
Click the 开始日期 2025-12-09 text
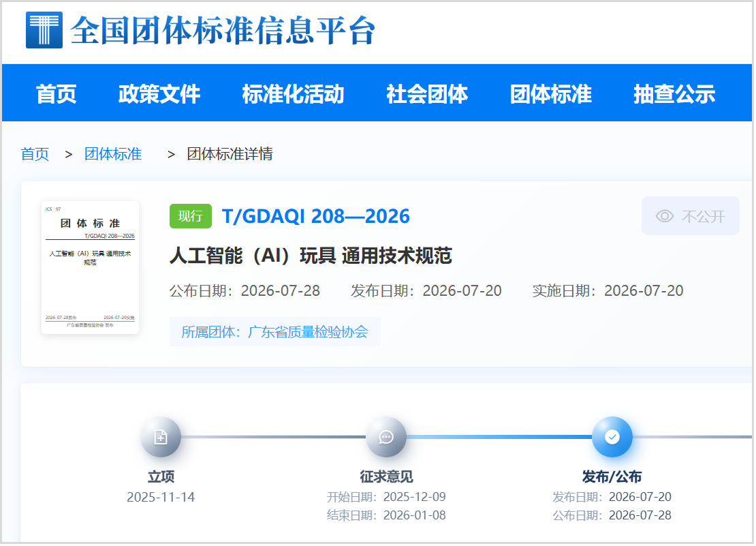[x=387, y=498]
